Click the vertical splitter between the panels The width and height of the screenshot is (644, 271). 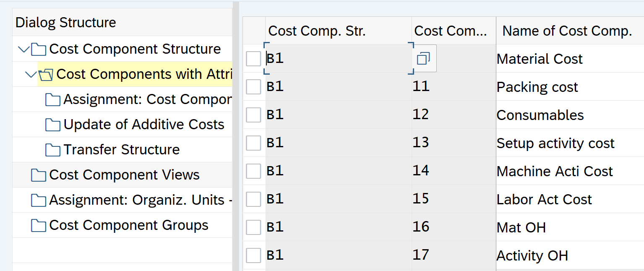[236, 136]
